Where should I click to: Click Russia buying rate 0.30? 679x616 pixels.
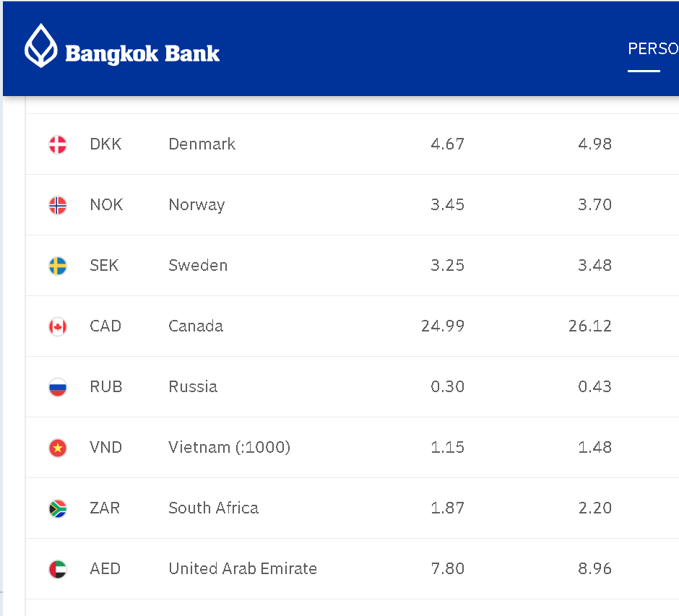click(x=447, y=387)
